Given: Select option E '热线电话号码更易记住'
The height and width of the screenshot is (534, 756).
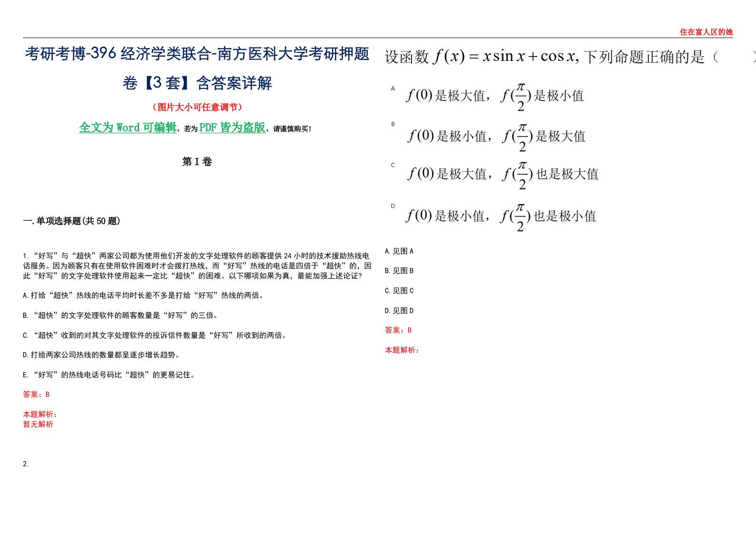Looking at the screenshot, I should tap(109, 375).
